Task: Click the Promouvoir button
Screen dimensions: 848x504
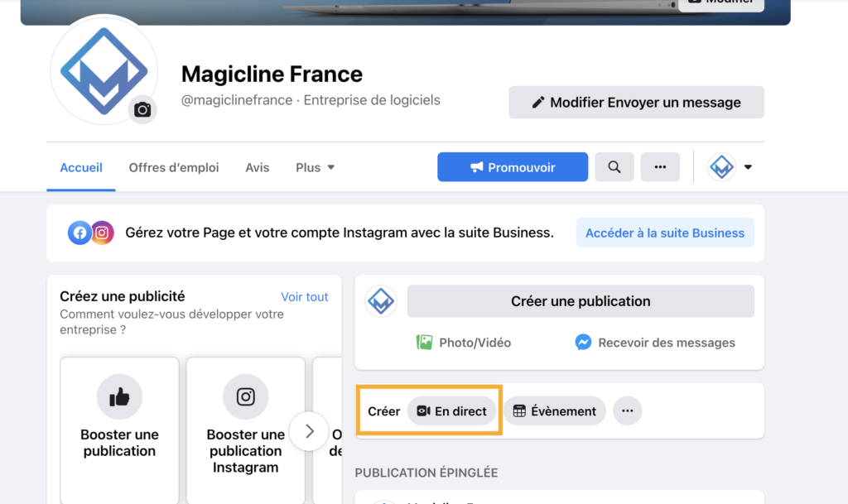Action: [512, 167]
